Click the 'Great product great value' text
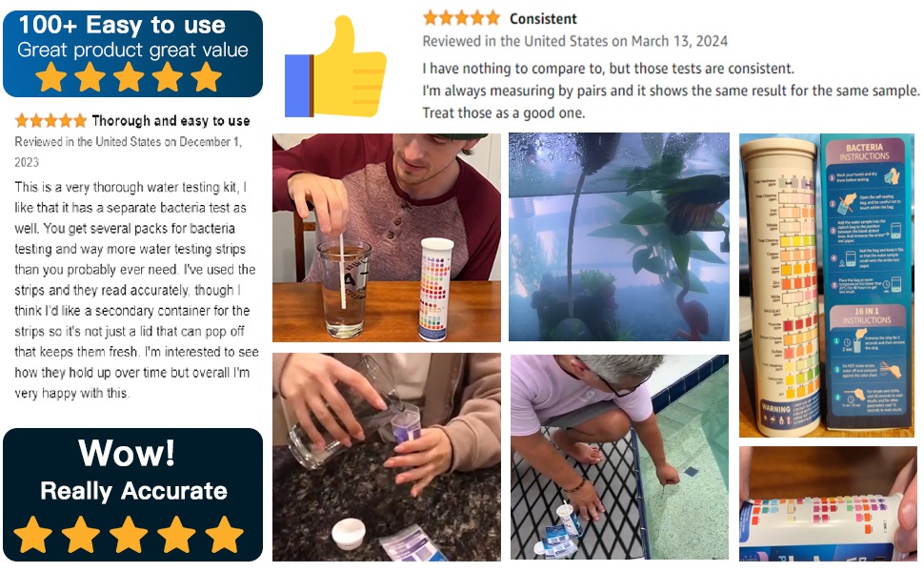 [x=132, y=51]
